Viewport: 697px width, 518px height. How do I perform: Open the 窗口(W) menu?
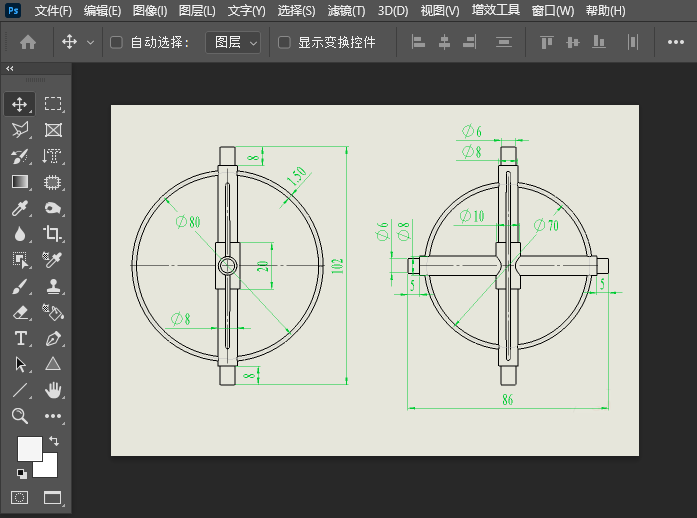click(x=553, y=11)
